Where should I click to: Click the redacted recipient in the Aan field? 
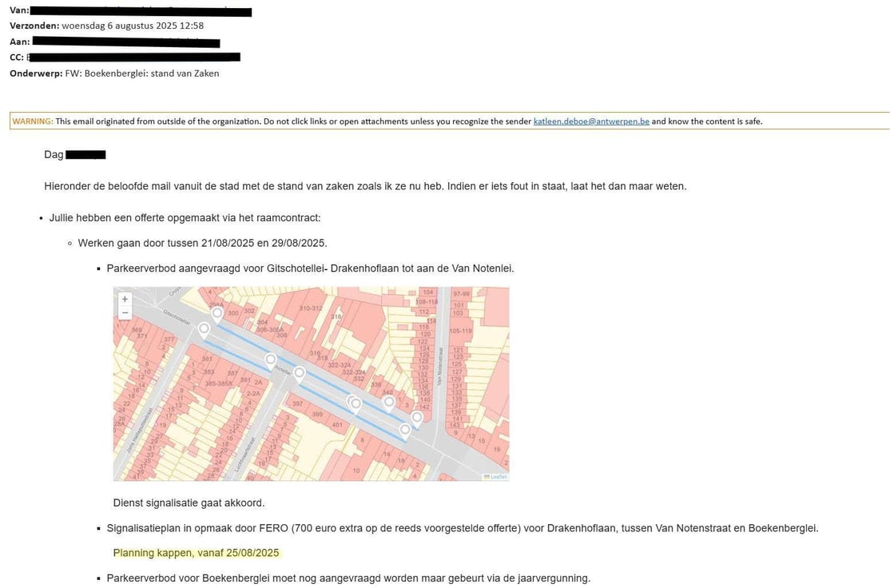point(126,42)
